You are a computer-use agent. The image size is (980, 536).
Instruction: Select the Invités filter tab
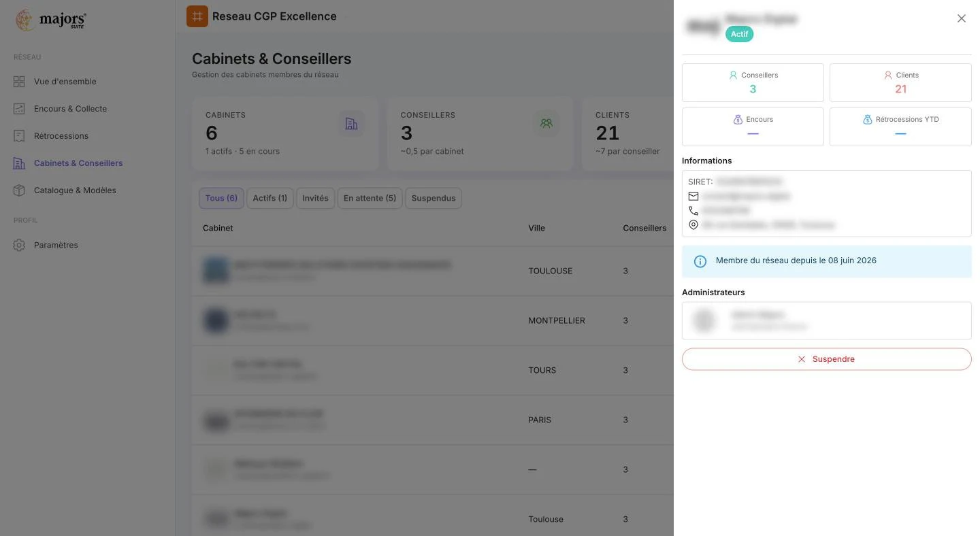[315, 198]
